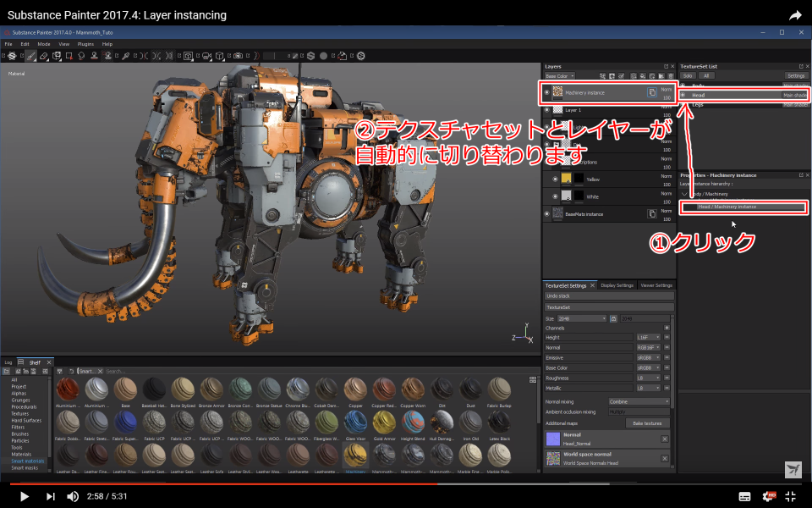The image size is (812, 508).
Task: Collapse the Body / Machinery hierarchy item
Action: [x=684, y=194]
